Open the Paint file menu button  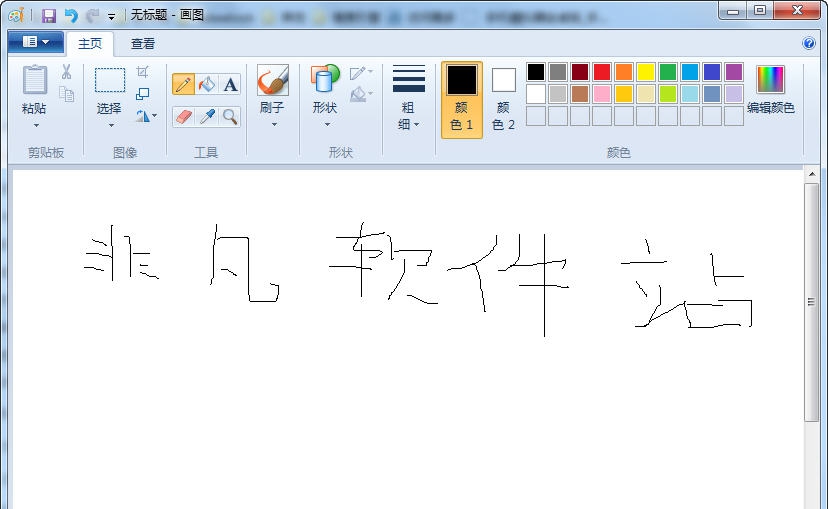(x=36, y=42)
